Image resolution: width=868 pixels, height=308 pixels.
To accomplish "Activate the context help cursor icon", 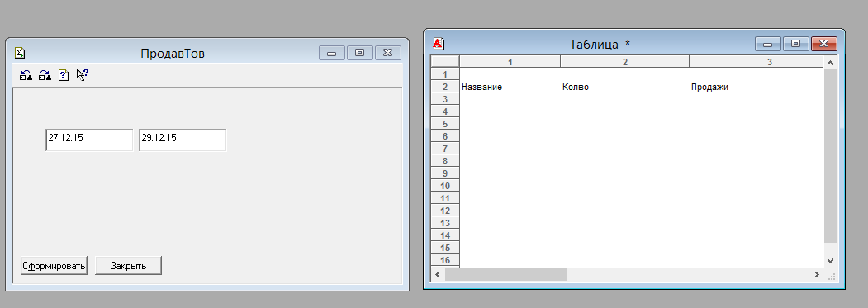I will point(83,75).
